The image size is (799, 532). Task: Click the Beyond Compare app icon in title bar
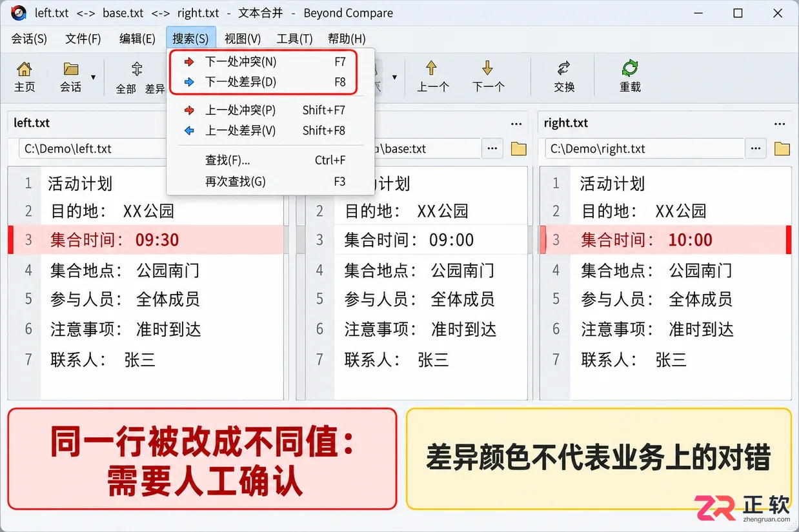(19, 13)
